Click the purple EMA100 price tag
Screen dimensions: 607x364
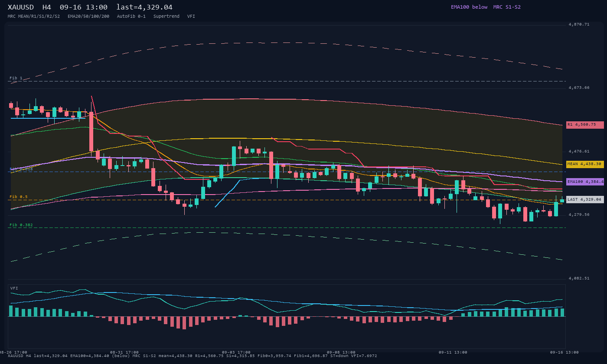585,182
